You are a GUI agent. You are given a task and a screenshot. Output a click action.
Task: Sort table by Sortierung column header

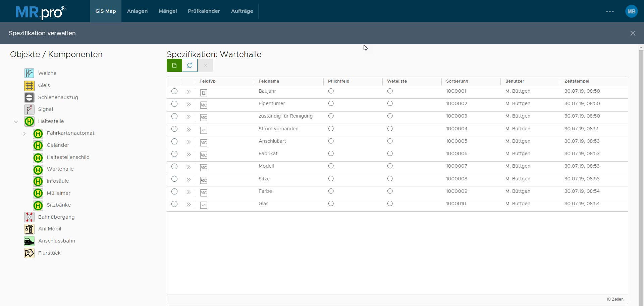click(457, 81)
